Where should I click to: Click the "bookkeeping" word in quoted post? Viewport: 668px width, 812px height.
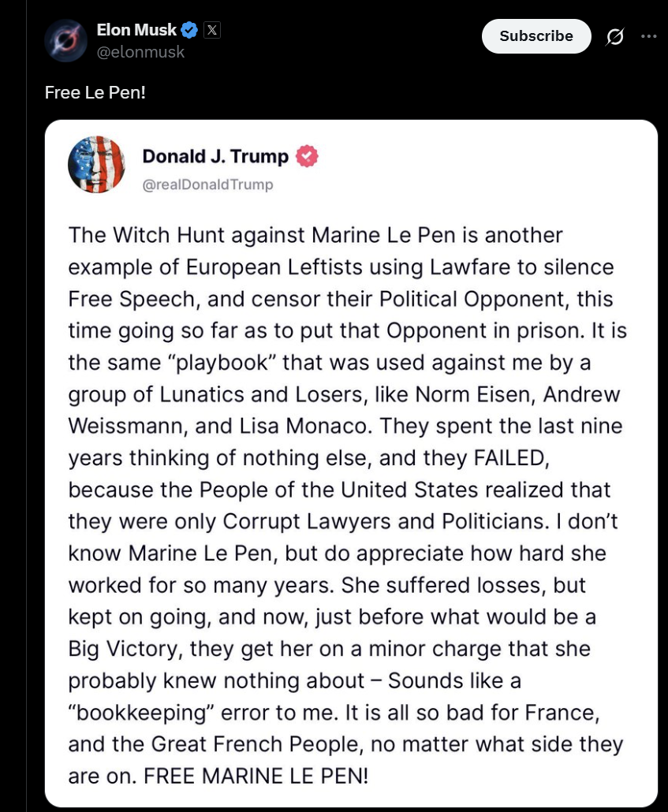[141, 713]
